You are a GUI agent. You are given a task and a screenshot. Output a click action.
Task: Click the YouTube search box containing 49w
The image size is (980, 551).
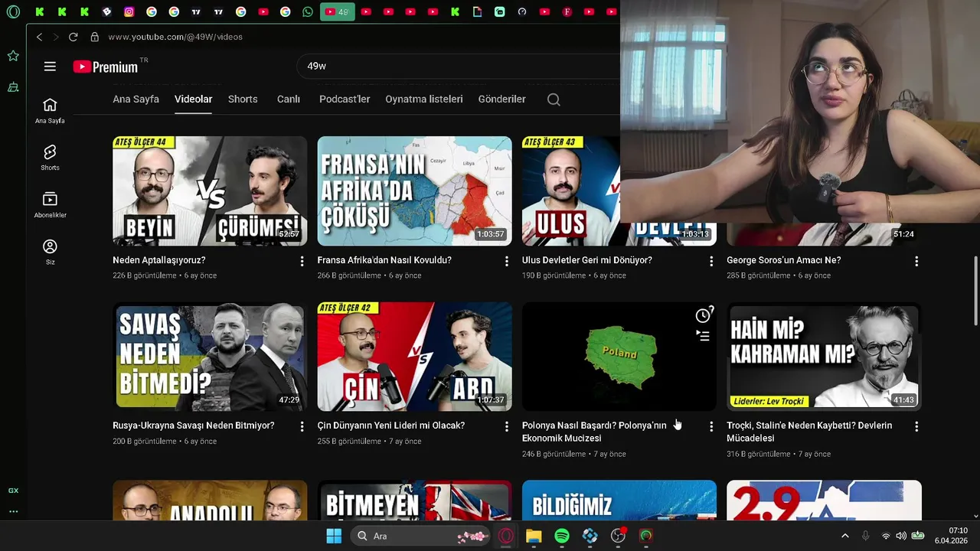(459, 67)
